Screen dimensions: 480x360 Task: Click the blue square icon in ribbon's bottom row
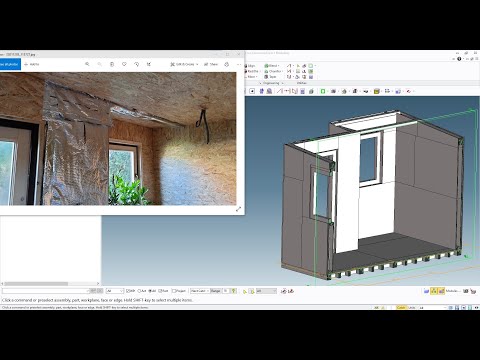[311, 77]
